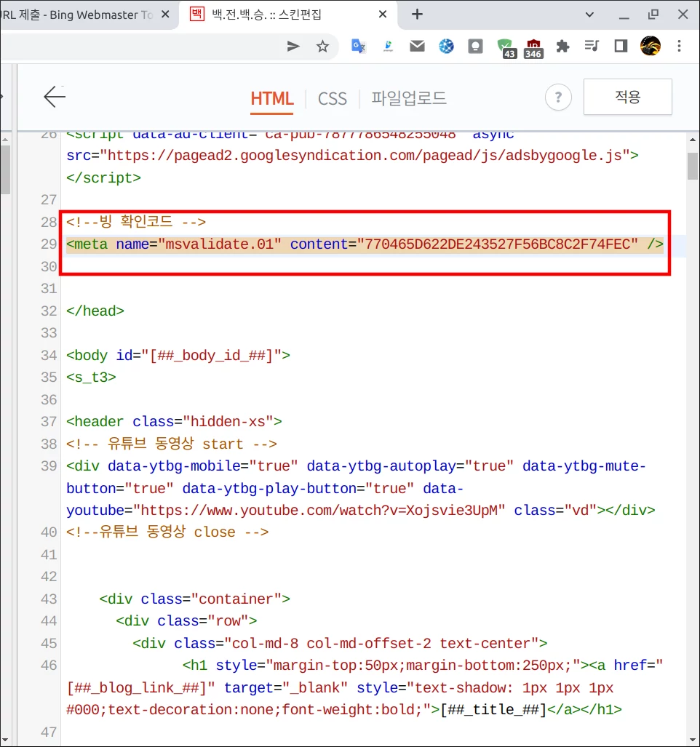This screenshot has height=747, width=700.
Task: Click the </script> closing tag
Action: click(103, 177)
